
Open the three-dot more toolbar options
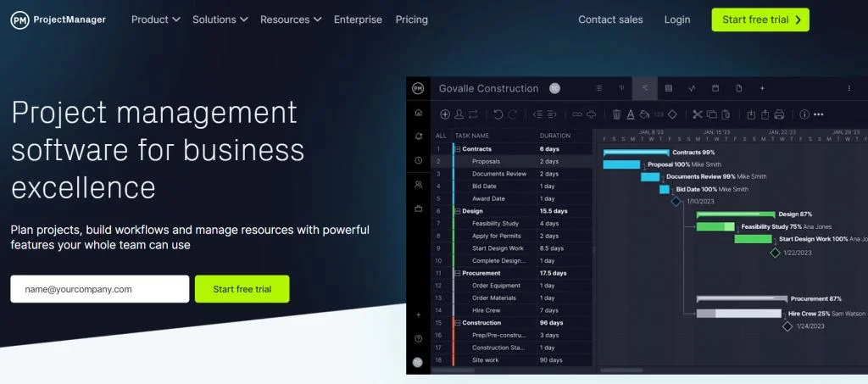[818, 114]
